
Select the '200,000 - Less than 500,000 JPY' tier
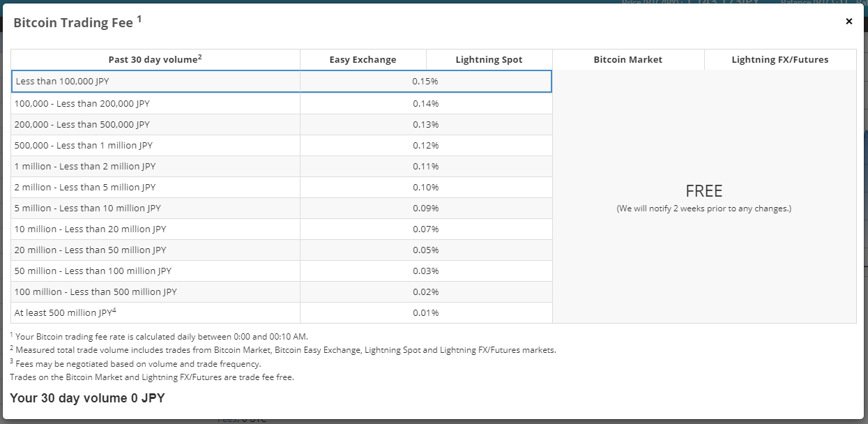pyautogui.click(x=82, y=125)
